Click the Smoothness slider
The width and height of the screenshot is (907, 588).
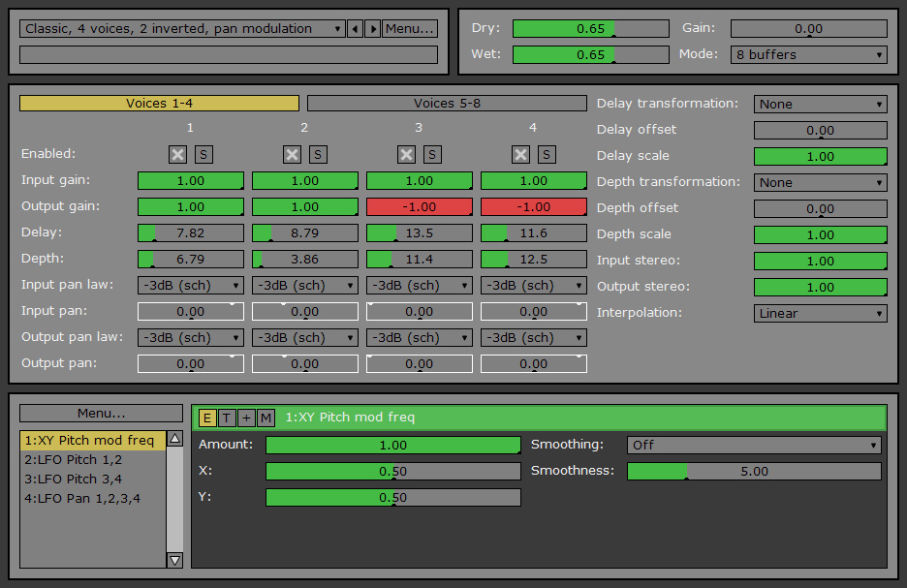click(x=754, y=472)
